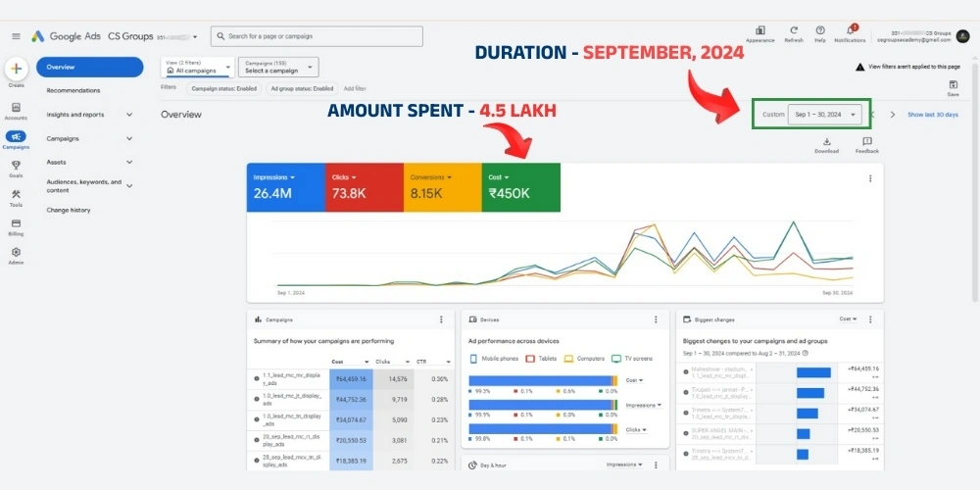This screenshot has height=490, width=980.
Task: Click the Create plus icon
Action: (16, 69)
